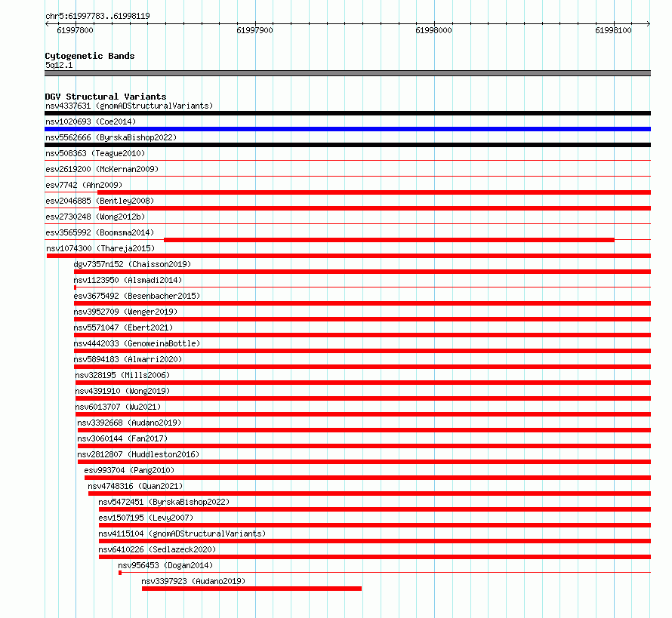
Task: Select the nsv4115104 (gnomADStructuralVariants) label
Action: coord(182,533)
